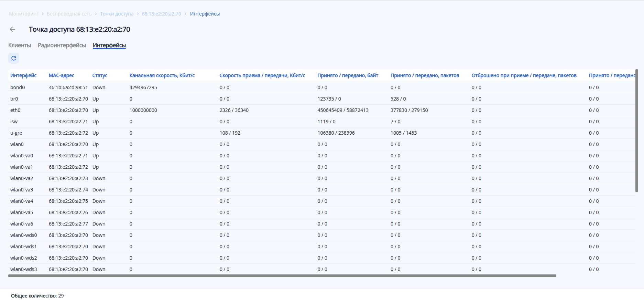Sort by Принято / передано, пакетов header
This screenshot has height=303, width=644.
pyautogui.click(x=425, y=75)
